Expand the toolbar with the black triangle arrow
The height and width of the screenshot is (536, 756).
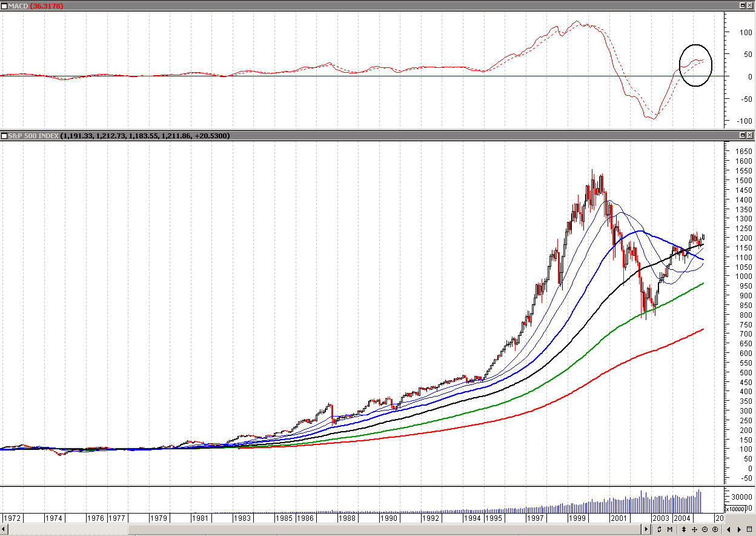tap(646, 529)
